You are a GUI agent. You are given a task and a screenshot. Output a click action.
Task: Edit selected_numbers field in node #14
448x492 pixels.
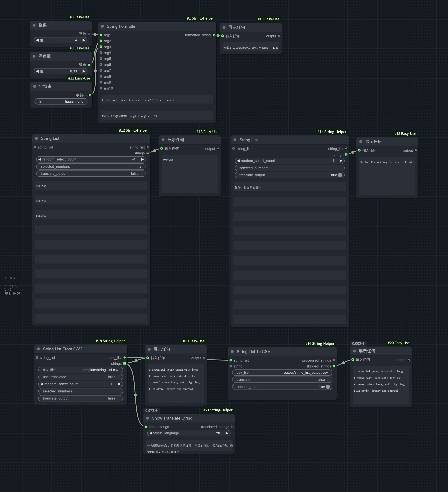290,168
